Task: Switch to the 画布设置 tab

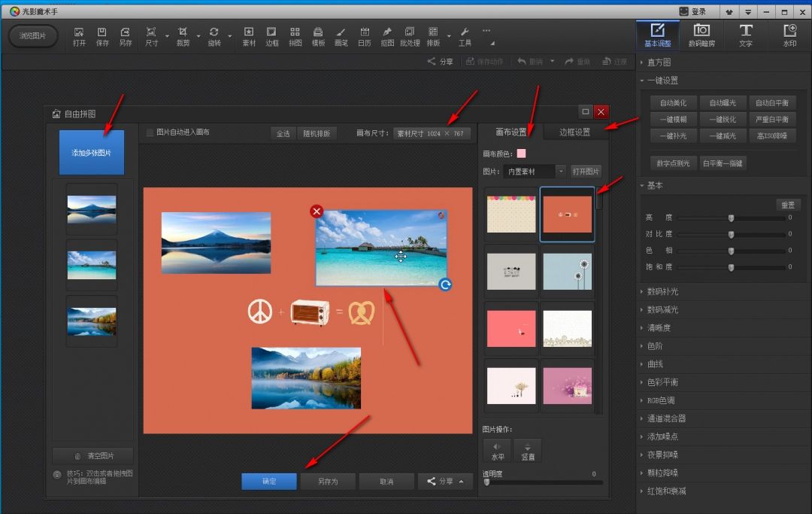Action: (511, 132)
